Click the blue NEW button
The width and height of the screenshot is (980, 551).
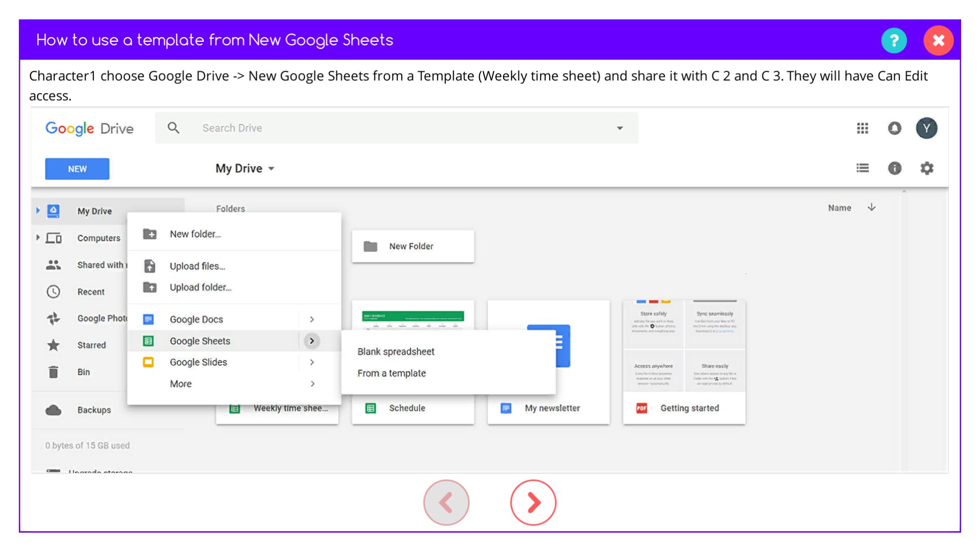coord(77,169)
